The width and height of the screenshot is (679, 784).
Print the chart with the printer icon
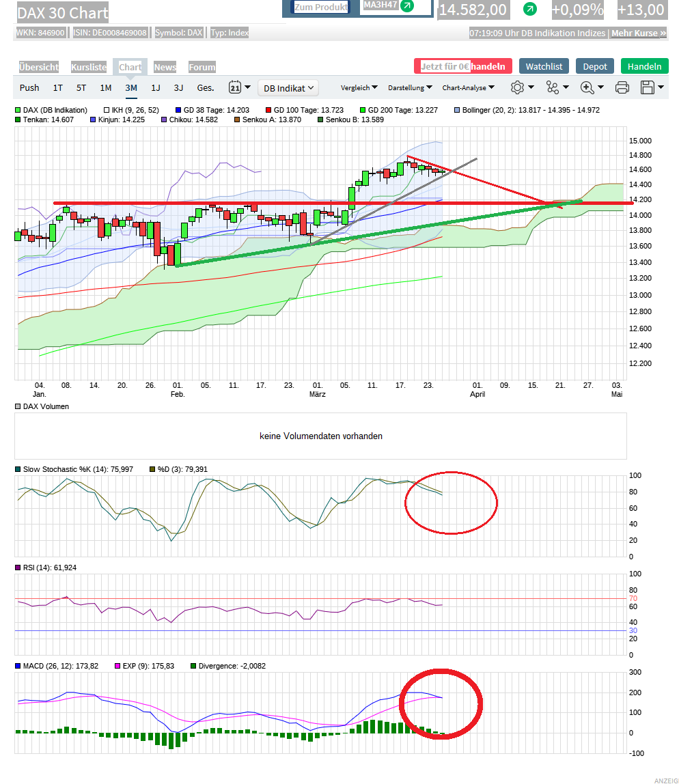coord(622,87)
